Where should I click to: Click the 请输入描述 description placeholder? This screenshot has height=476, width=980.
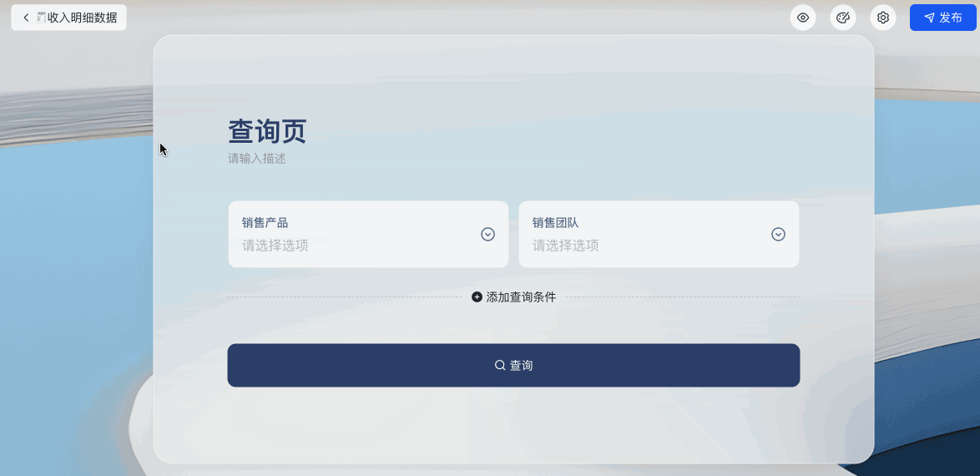pyautogui.click(x=256, y=159)
